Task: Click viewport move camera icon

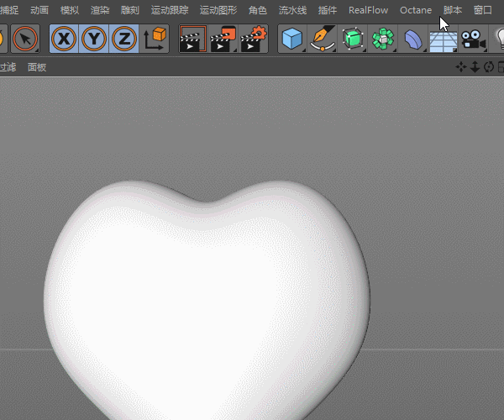Action: pos(461,67)
